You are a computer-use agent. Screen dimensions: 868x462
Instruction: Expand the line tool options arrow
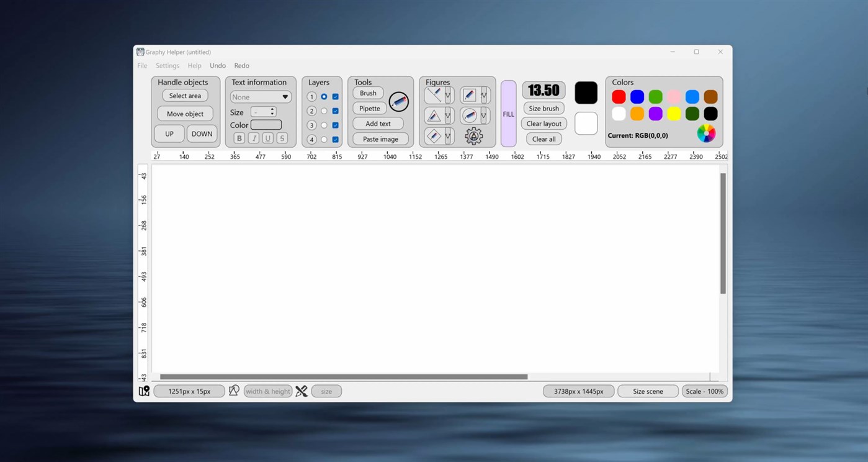[449, 94]
